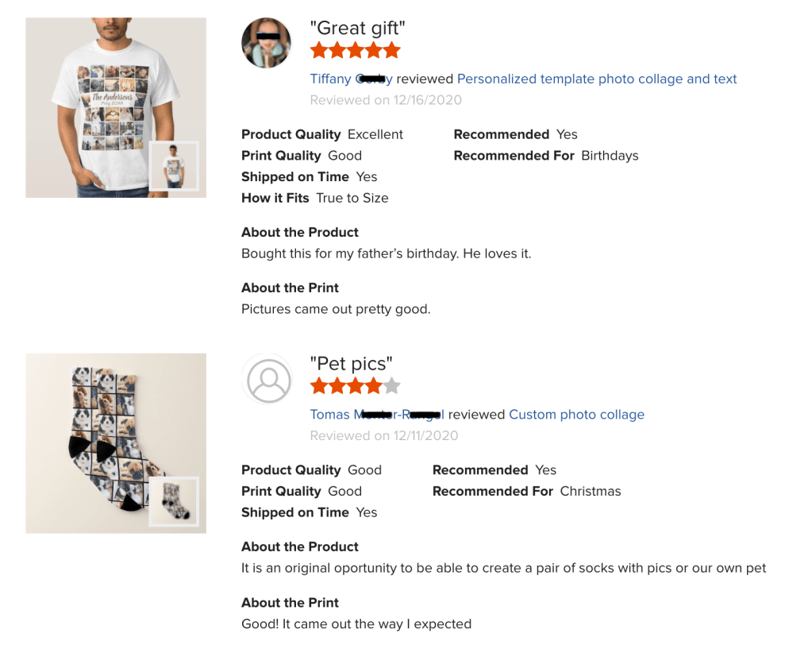Click the first orange star under "Pet pics"

point(319,387)
